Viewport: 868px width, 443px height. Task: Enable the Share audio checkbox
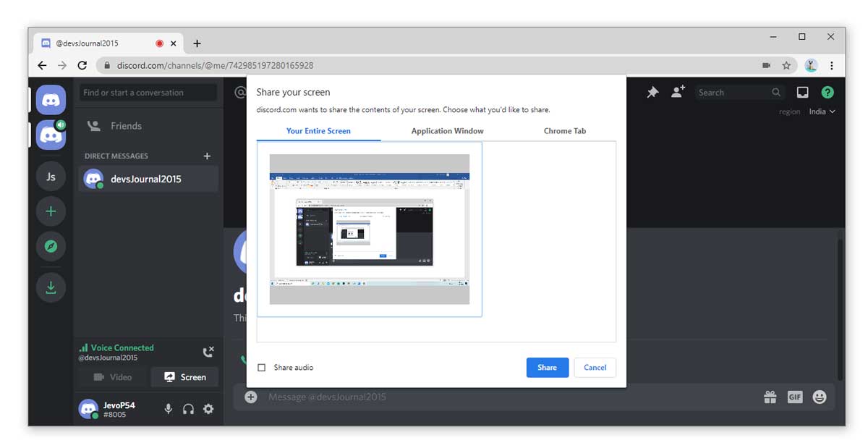(262, 368)
